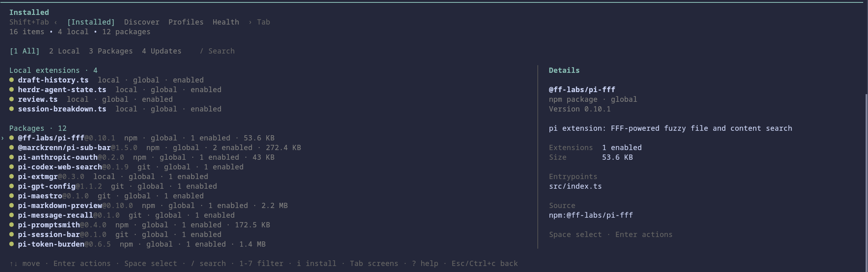Viewport: 868px width, 272px height.
Task: Click the 'Local extensions · 4' heading
Action: pyautogui.click(x=53, y=70)
